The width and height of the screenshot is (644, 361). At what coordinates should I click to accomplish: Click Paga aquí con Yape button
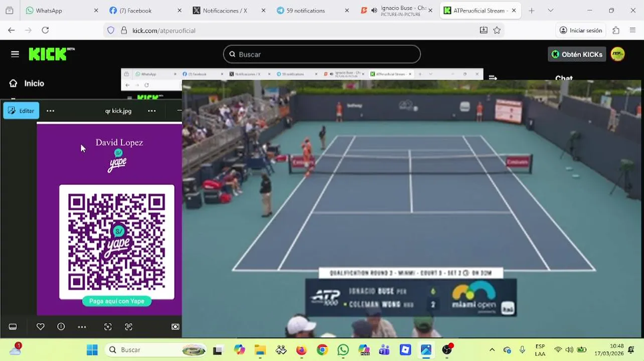117,301
